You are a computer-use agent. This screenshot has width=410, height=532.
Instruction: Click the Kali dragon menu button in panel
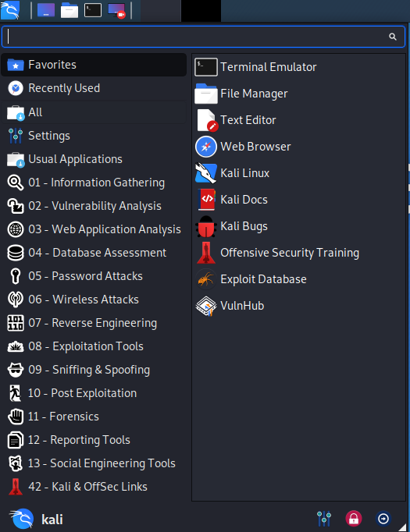click(x=10, y=10)
